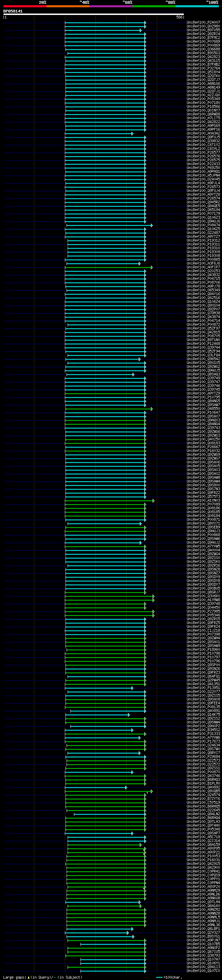Image resolution: width=222 pixels, height=980 pixels.
Task: Select UniRef100_P10053 label
Action: 203,856
